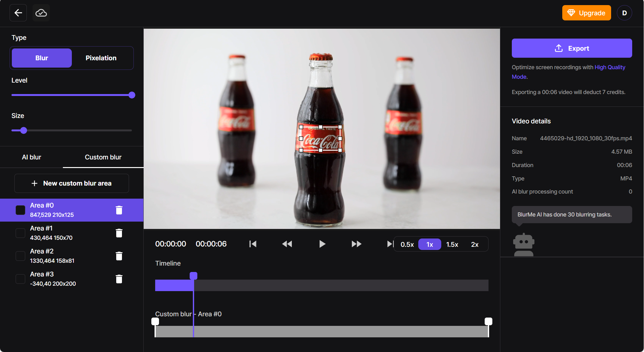Switch to the AI blur tab

[x=31, y=157]
